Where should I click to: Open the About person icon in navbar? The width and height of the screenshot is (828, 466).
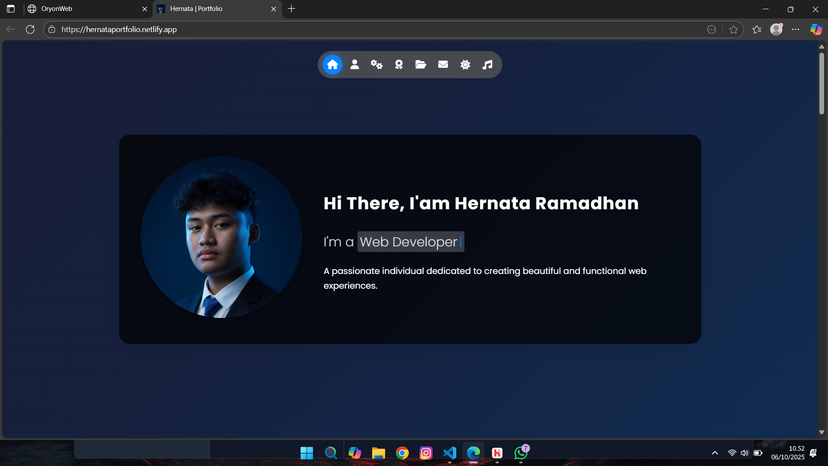354,64
